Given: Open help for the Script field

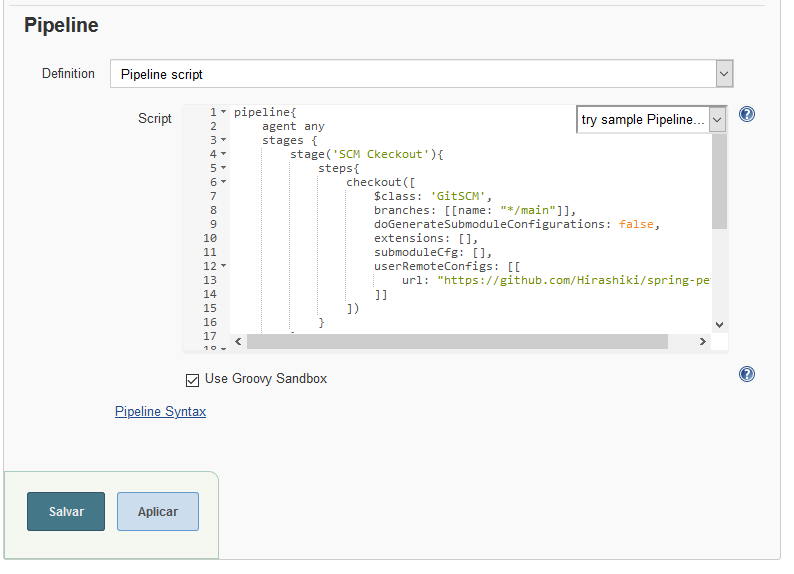Looking at the screenshot, I should (x=746, y=114).
